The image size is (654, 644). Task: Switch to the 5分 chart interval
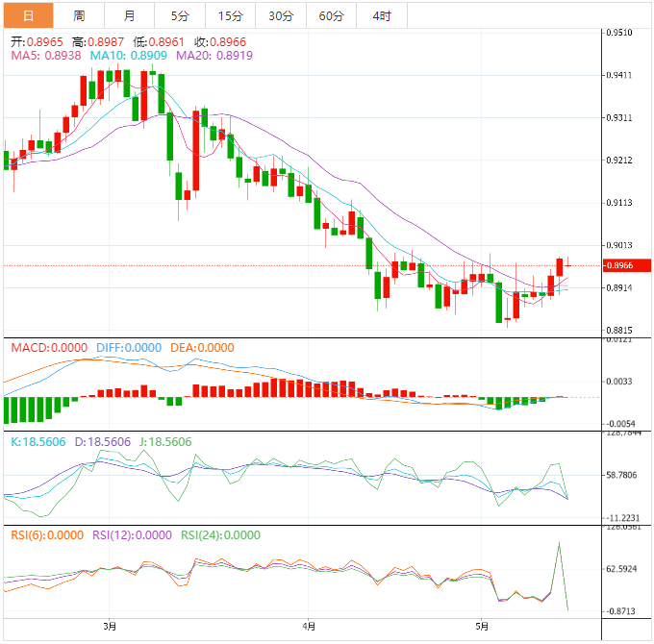pos(180,15)
